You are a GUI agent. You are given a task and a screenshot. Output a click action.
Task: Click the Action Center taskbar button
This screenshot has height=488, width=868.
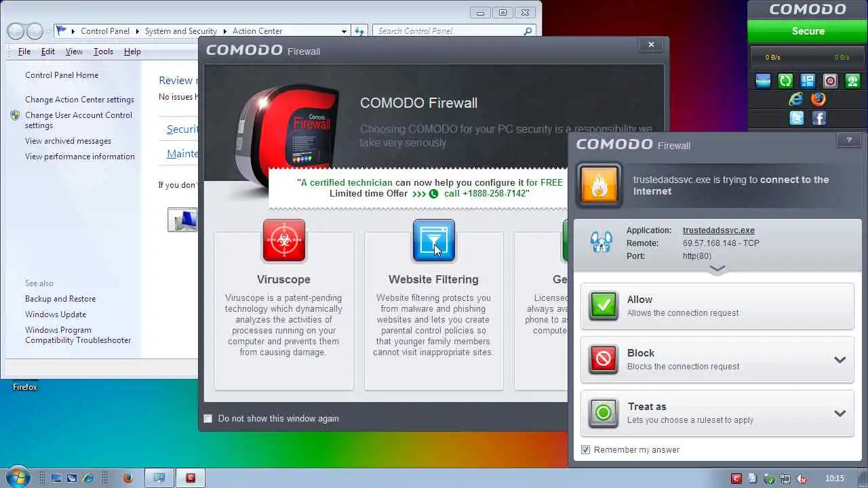[x=159, y=478]
